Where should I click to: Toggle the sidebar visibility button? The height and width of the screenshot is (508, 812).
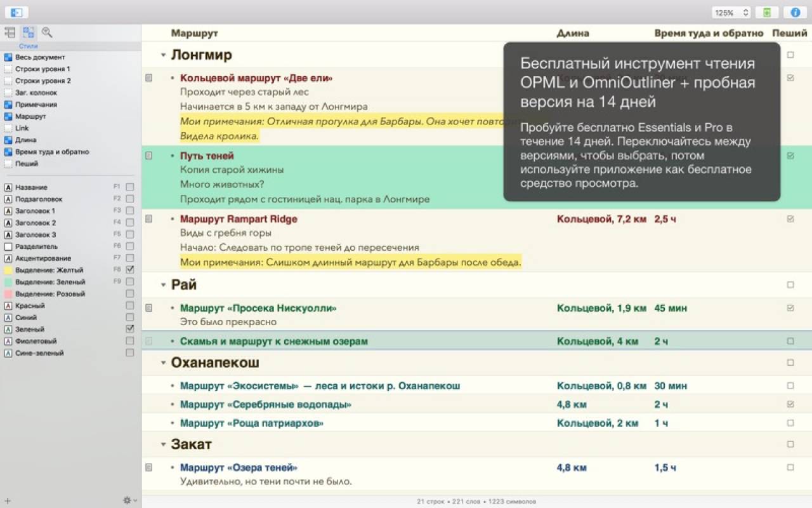click(x=16, y=12)
